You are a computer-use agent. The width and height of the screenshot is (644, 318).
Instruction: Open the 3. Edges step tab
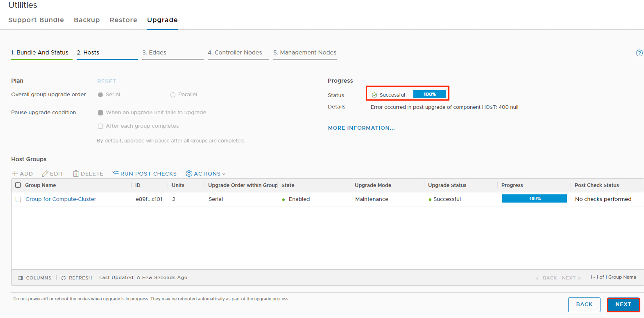click(154, 52)
